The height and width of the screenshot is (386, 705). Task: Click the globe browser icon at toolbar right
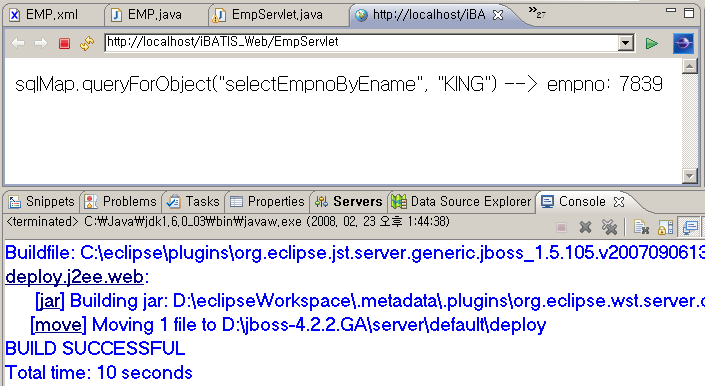coord(683,43)
